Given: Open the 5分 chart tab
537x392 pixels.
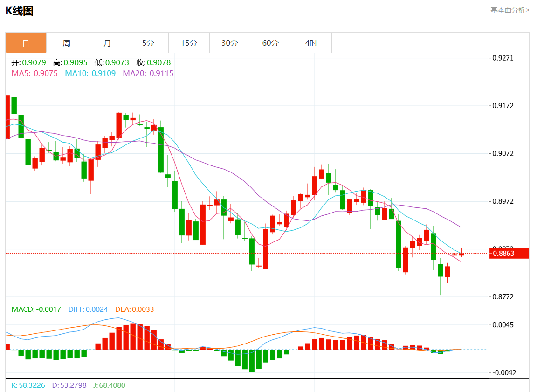Looking at the screenshot, I should click(x=148, y=43).
